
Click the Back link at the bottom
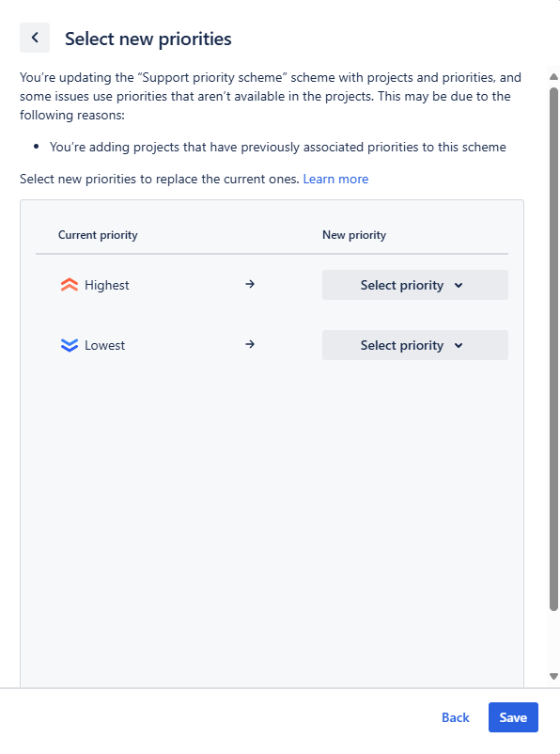coord(455,717)
